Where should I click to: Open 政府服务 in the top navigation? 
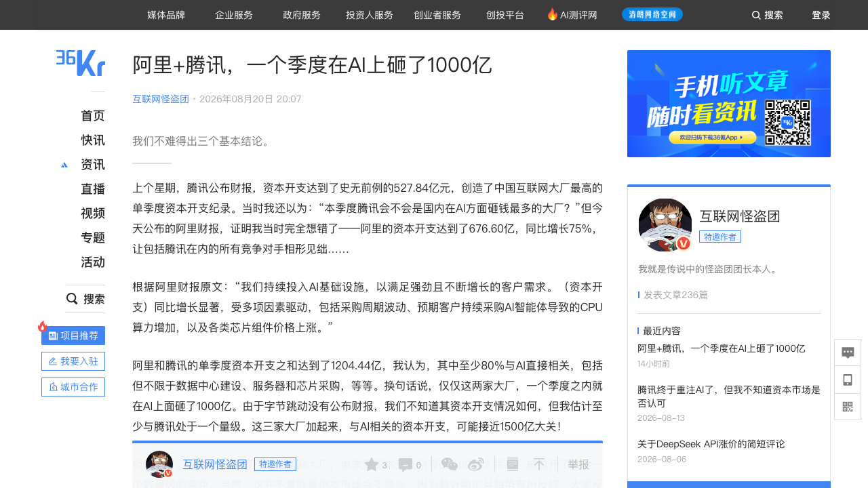point(302,15)
